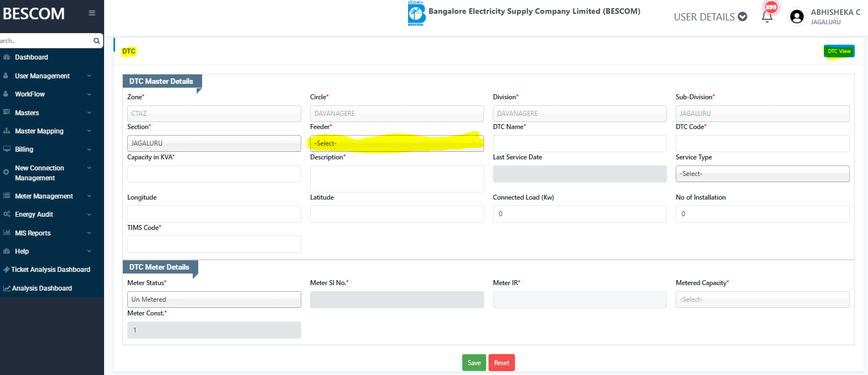Click the Help sidebar icon
The image size is (868, 375).
pyautogui.click(x=7, y=251)
